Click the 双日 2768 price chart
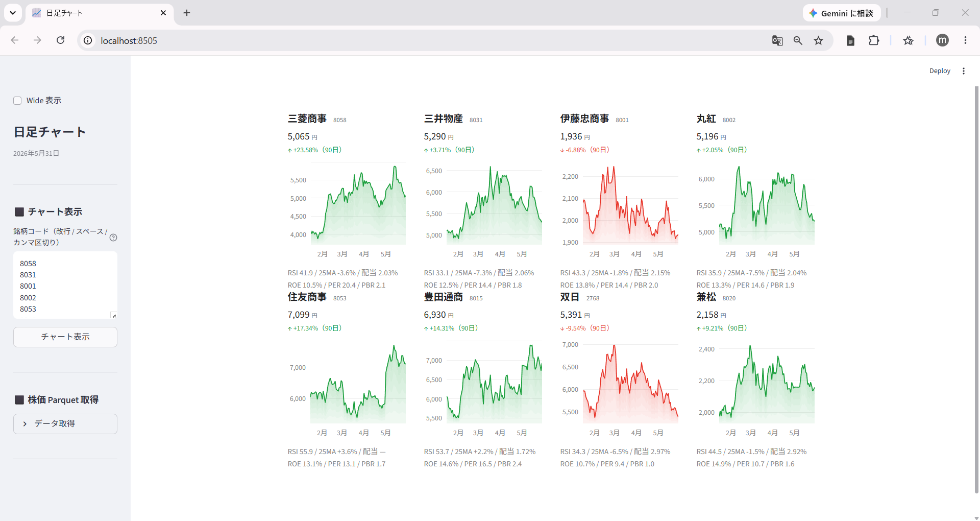Screen dimensions: 980x521 619,389
